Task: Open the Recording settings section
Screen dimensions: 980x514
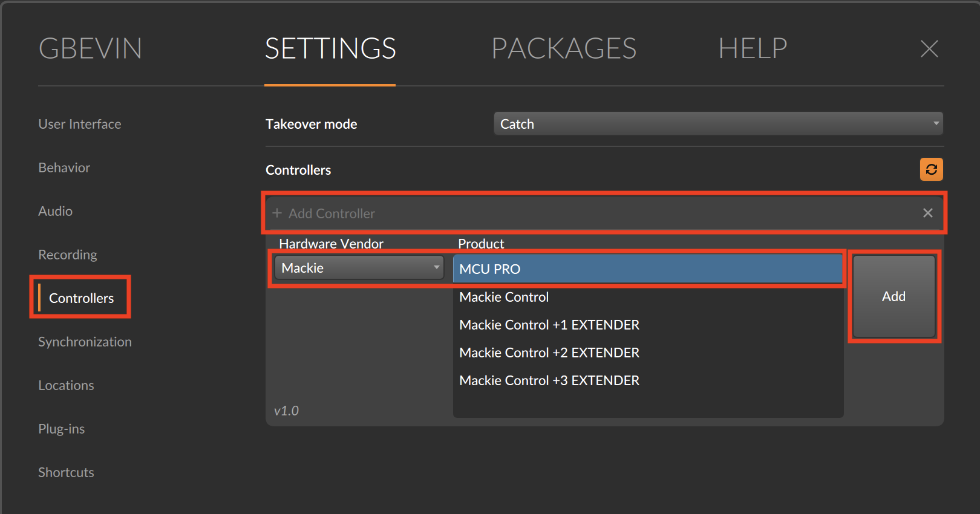Action: tap(68, 255)
